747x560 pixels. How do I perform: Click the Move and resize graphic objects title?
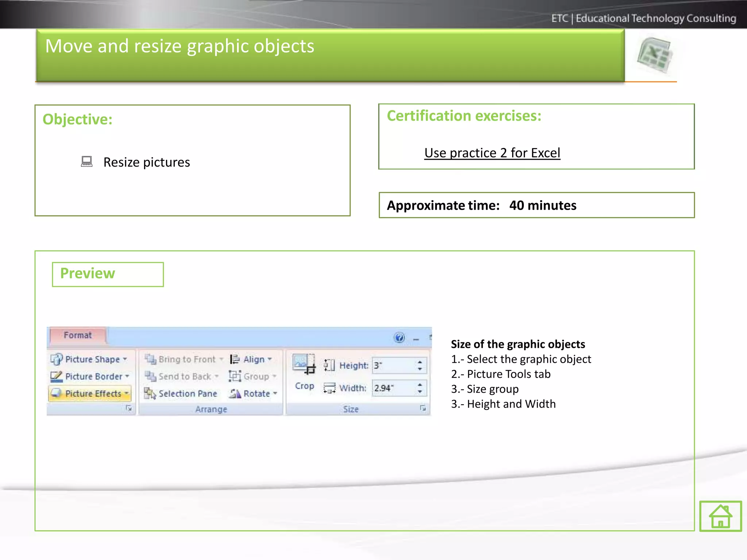[179, 46]
